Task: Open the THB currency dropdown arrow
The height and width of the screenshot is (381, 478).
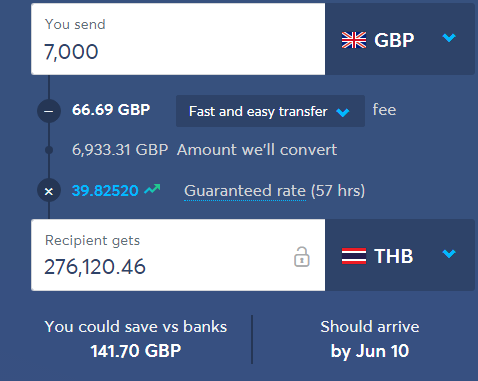Action: coord(449,254)
